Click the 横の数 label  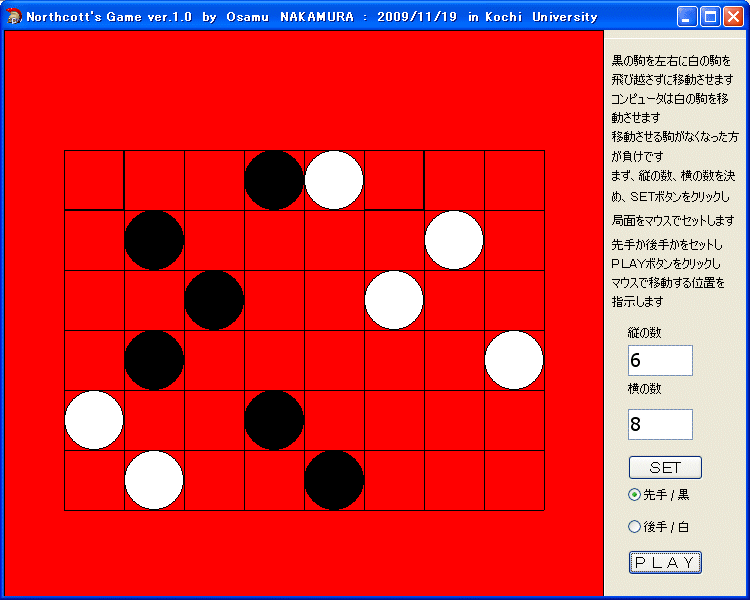point(644,389)
